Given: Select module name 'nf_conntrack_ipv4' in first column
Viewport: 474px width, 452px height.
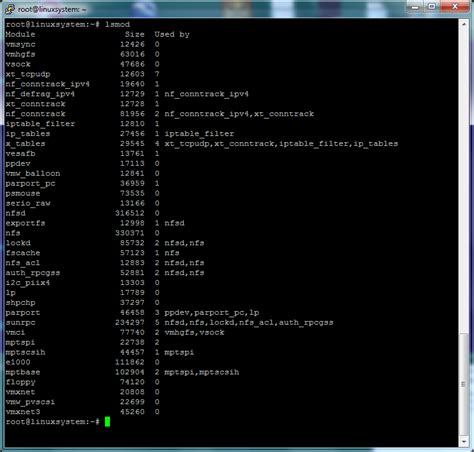Looking at the screenshot, I should [x=48, y=84].
